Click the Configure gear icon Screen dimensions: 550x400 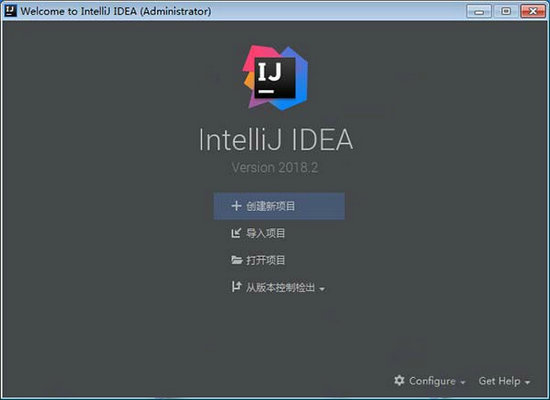point(399,380)
